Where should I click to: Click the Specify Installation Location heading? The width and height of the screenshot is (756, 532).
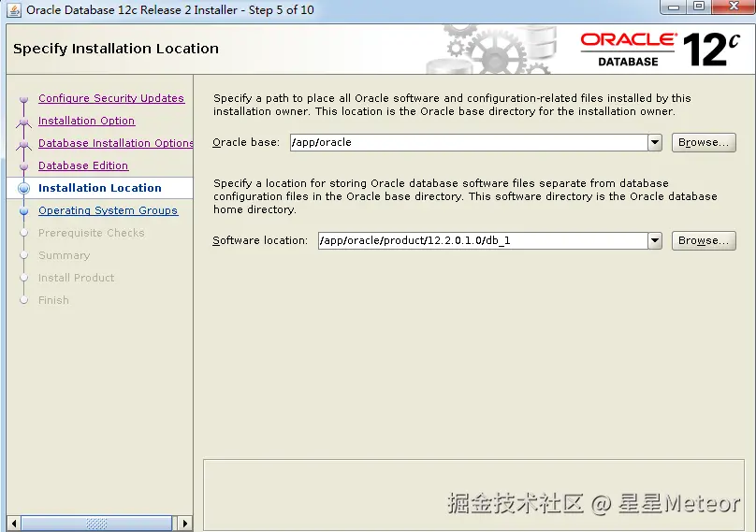116,49
